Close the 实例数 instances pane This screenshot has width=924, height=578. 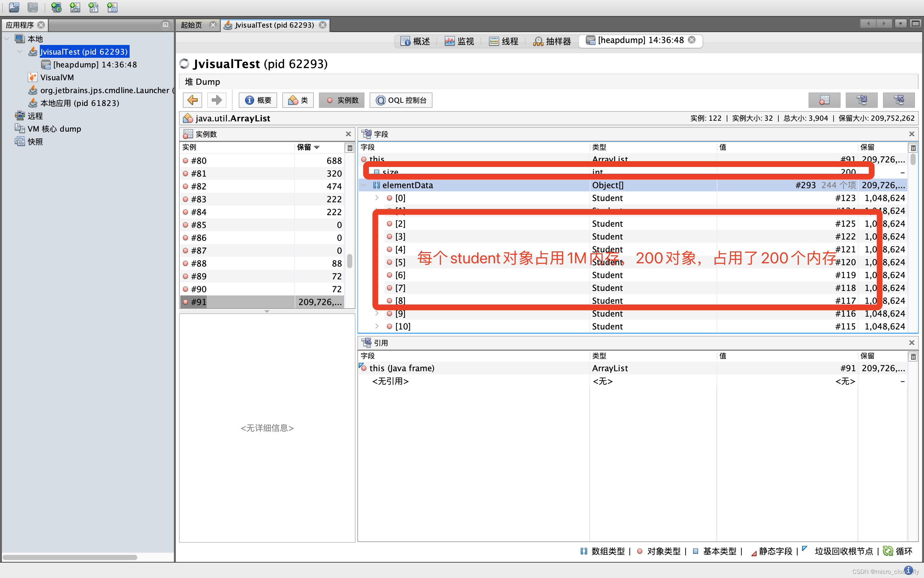coord(348,134)
